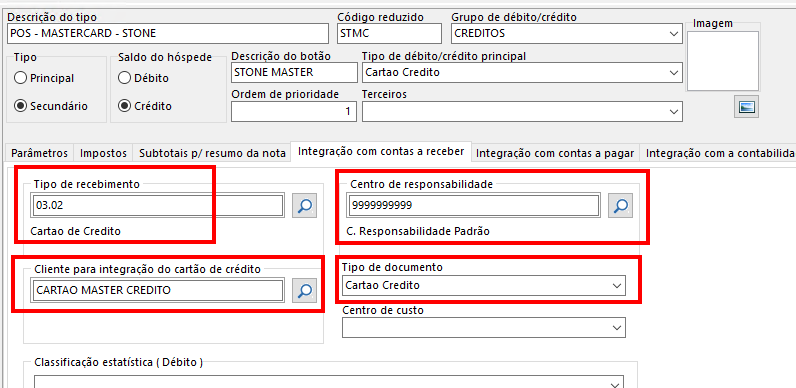
Task: Open Integração com a contabilidade tab
Action: pos(718,153)
